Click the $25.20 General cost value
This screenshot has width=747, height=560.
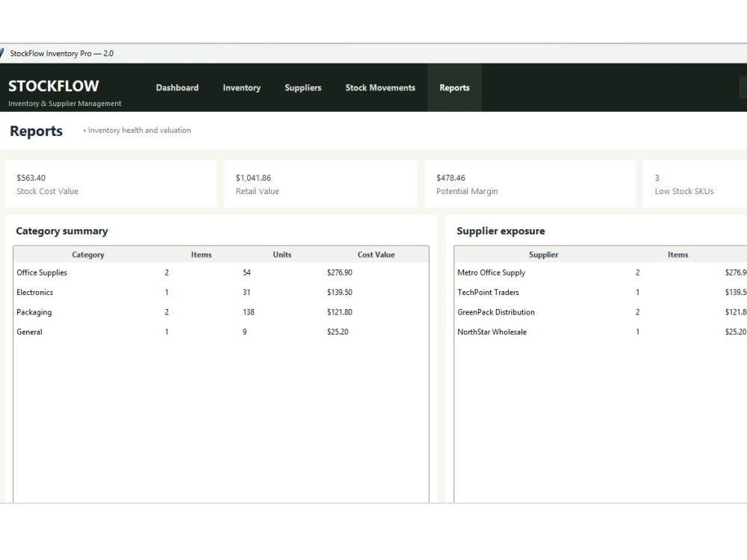(x=338, y=332)
